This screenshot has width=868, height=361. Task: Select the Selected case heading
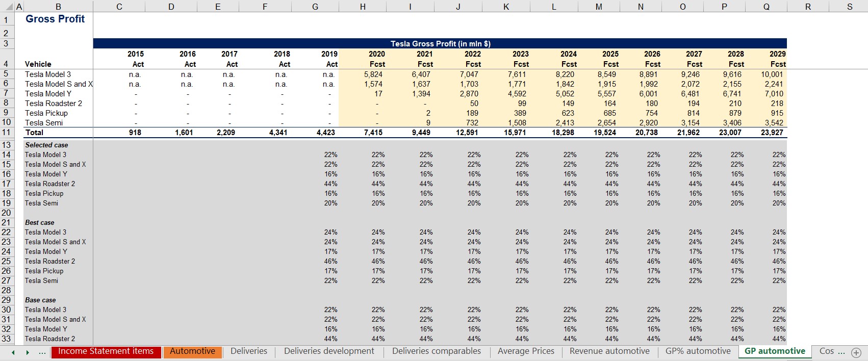[x=46, y=145]
